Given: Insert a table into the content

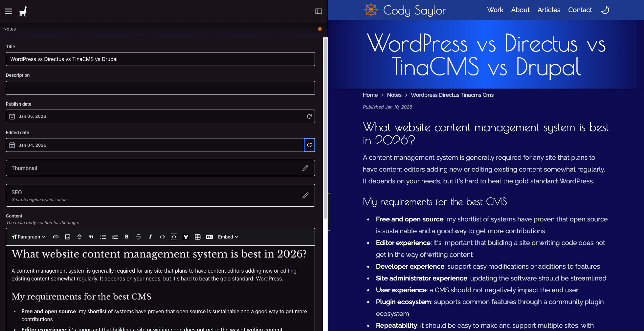Looking at the screenshot, I should [x=198, y=237].
